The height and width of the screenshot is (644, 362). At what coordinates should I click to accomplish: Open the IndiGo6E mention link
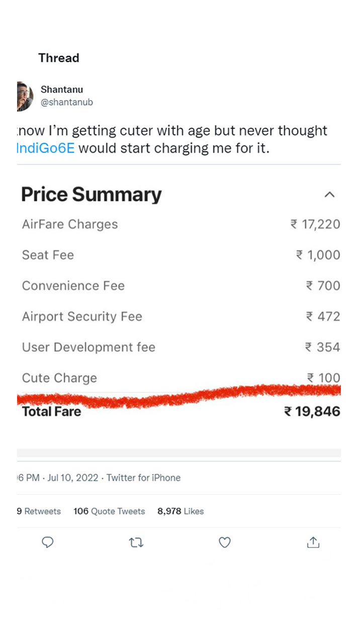click(x=46, y=148)
